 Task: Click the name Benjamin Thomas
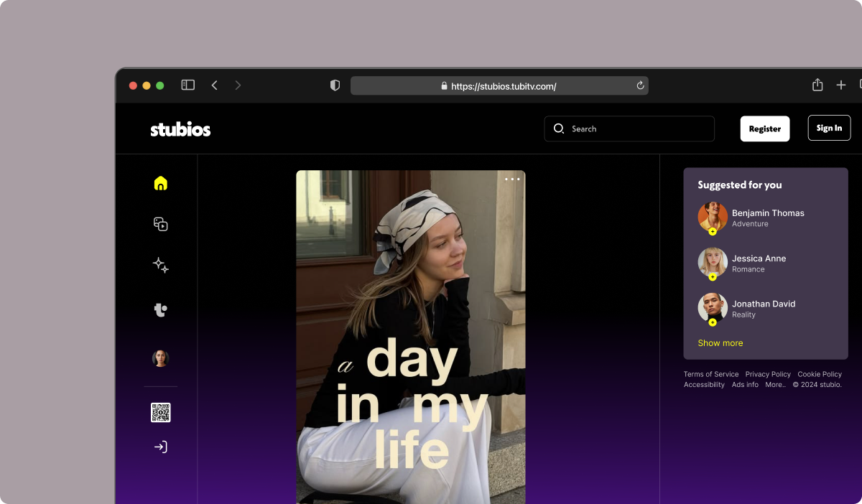(768, 213)
